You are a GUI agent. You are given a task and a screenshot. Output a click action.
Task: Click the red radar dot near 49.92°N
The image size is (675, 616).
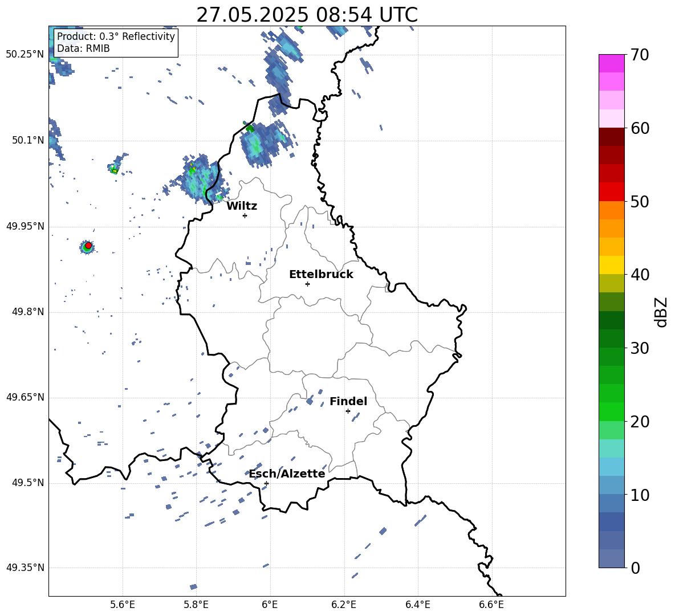pos(88,245)
